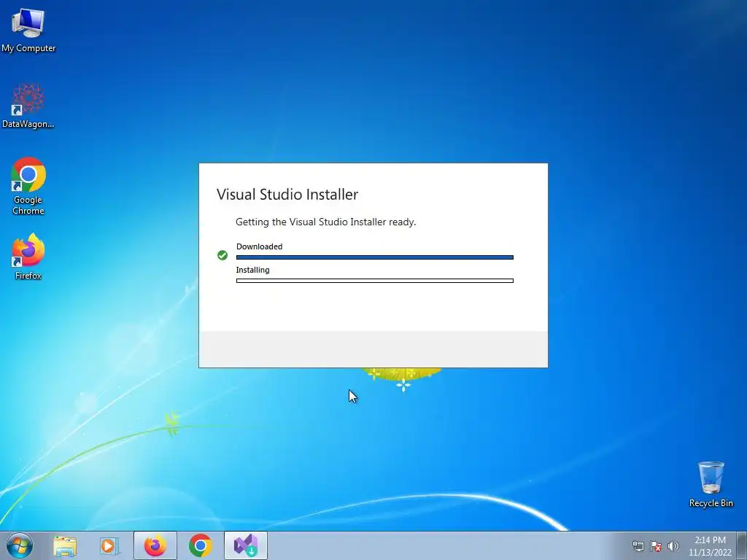The height and width of the screenshot is (560, 747).
Task: Select the Firefox desktop shortcut
Action: click(28, 257)
